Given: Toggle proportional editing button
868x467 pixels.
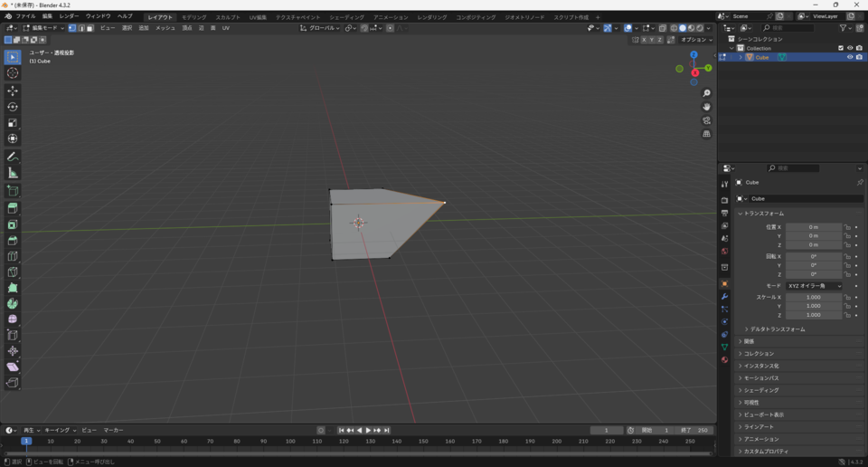Looking at the screenshot, I should click(x=391, y=28).
